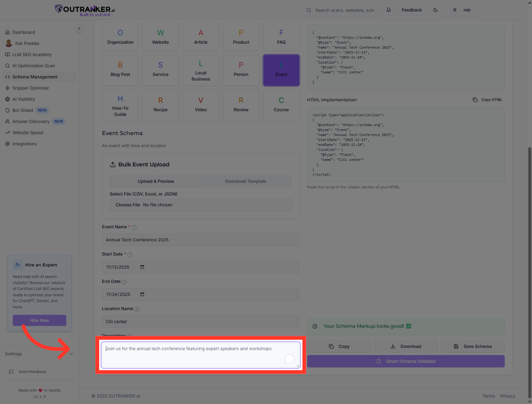Choose the Blog Post schema type
This screenshot has height=404, width=532.
(x=120, y=70)
